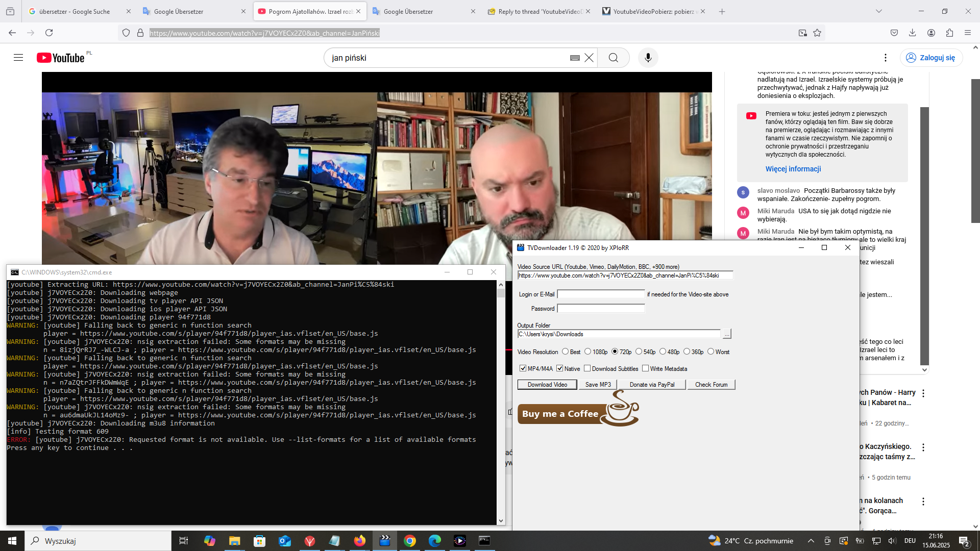The image size is (980, 551).
Task: Open the list all tabs dropdown arrow
Action: pyautogui.click(x=879, y=11)
